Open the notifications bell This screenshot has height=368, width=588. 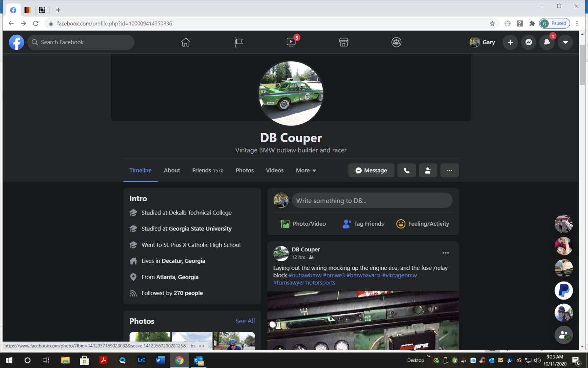pos(547,42)
